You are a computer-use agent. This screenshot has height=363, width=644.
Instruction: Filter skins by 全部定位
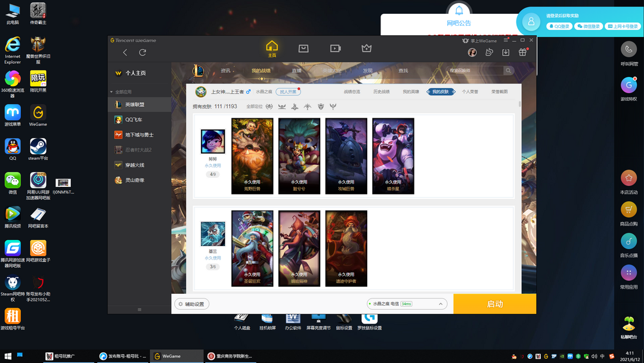pyautogui.click(x=254, y=106)
